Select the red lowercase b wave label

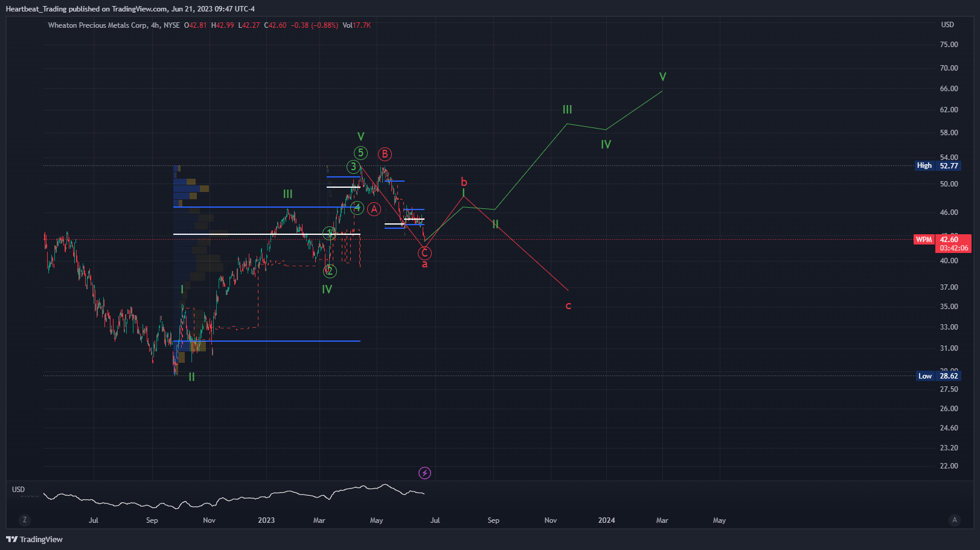(464, 182)
